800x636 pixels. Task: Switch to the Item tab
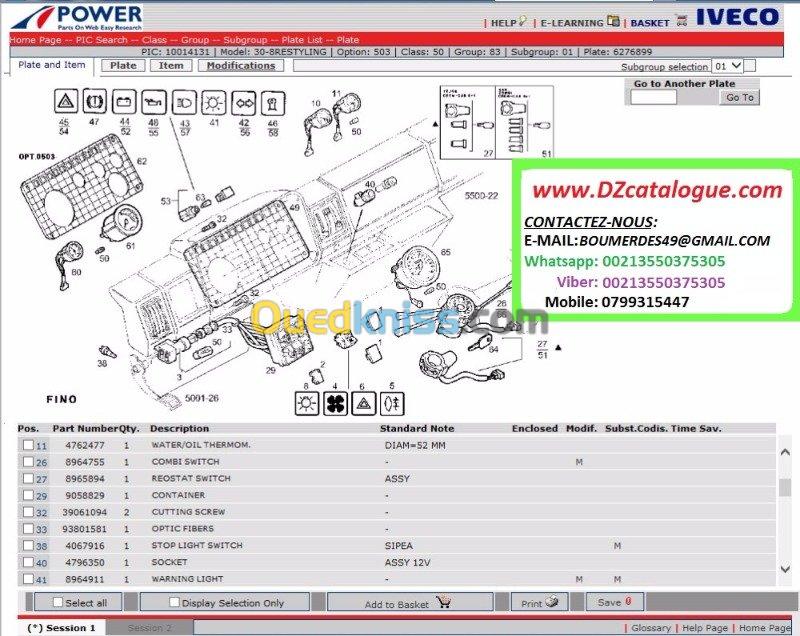click(x=171, y=65)
